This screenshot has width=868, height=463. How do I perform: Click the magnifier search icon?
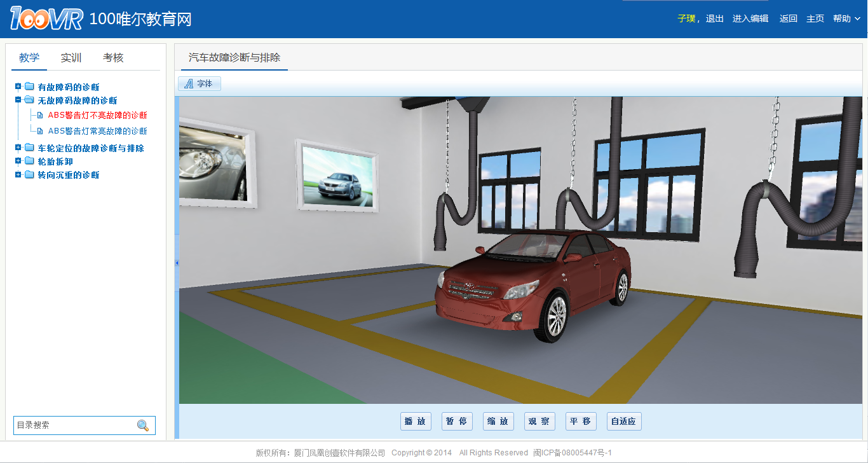tap(143, 425)
